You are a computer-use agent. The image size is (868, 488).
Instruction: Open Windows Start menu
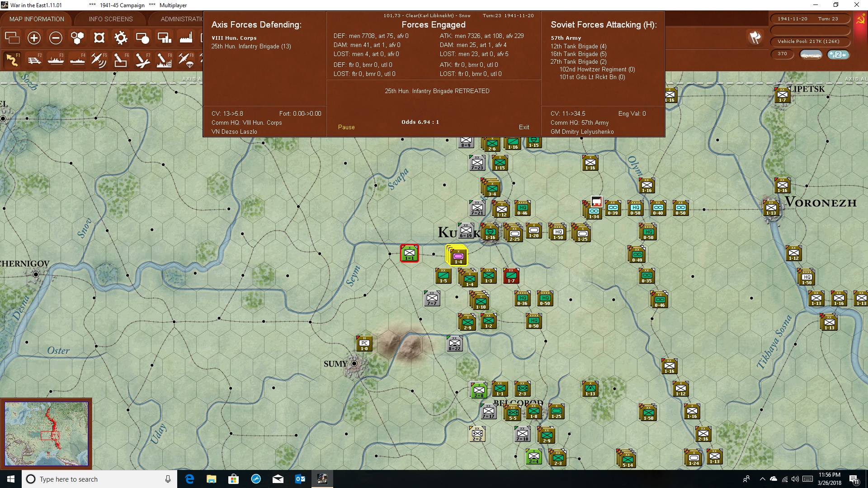[11, 479]
